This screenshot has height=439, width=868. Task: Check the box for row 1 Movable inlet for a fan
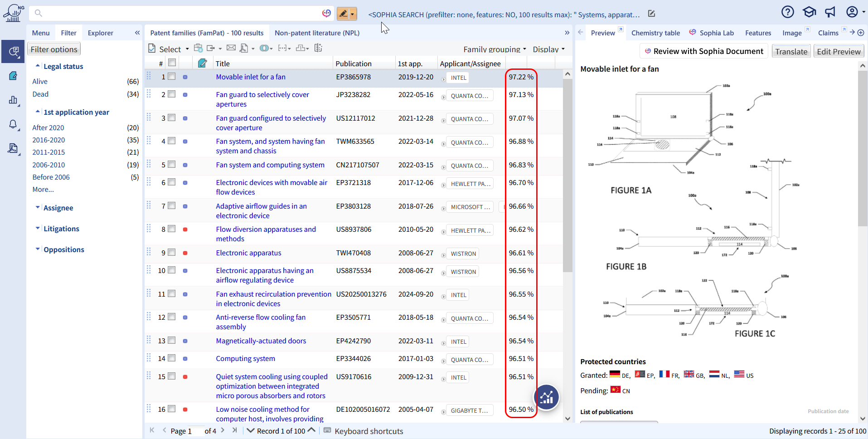tap(171, 76)
